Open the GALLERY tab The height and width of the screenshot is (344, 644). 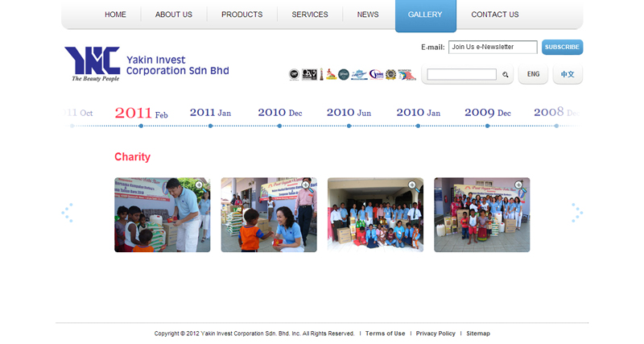(425, 15)
